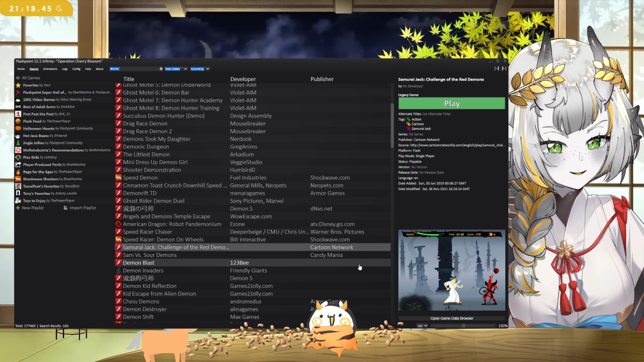Click the Java icon beside Demon Invaders
This screenshot has width=644, height=362.
click(x=118, y=270)
